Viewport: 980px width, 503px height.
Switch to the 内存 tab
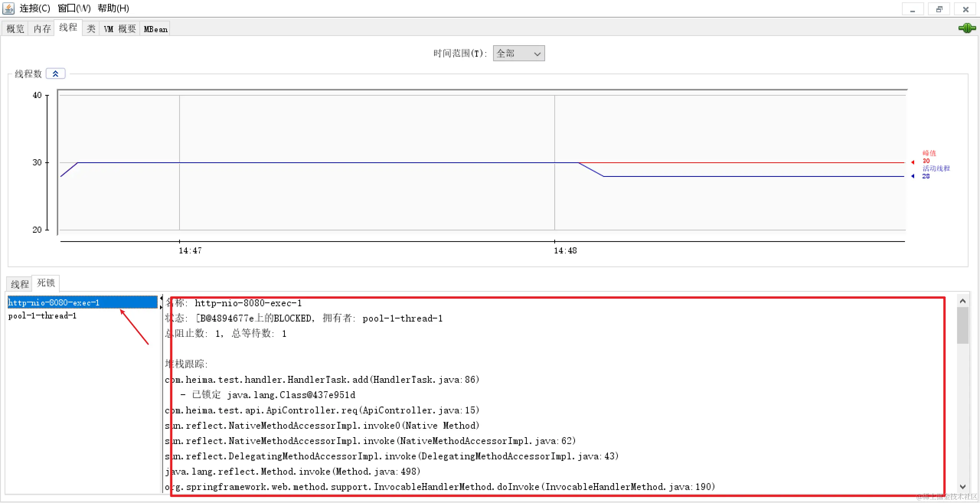(x=42, y=29)
